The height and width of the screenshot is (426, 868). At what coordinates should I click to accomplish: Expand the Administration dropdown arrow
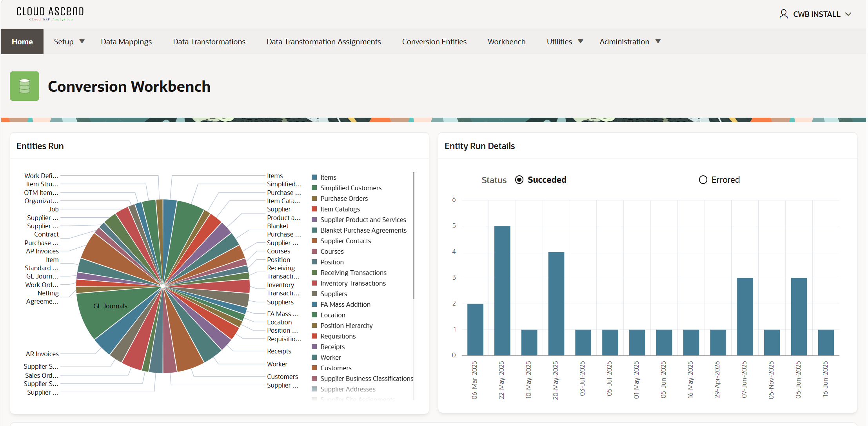point(658,41)
